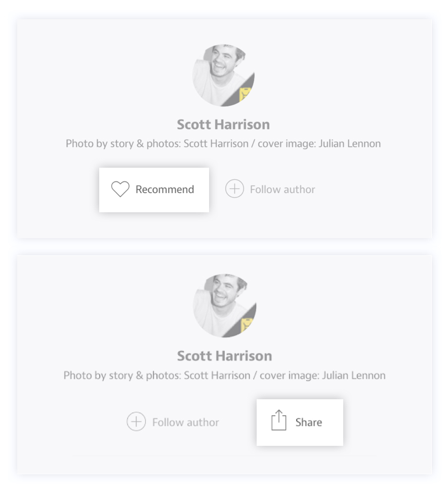Click the heart icon beside Recommend

120,189
